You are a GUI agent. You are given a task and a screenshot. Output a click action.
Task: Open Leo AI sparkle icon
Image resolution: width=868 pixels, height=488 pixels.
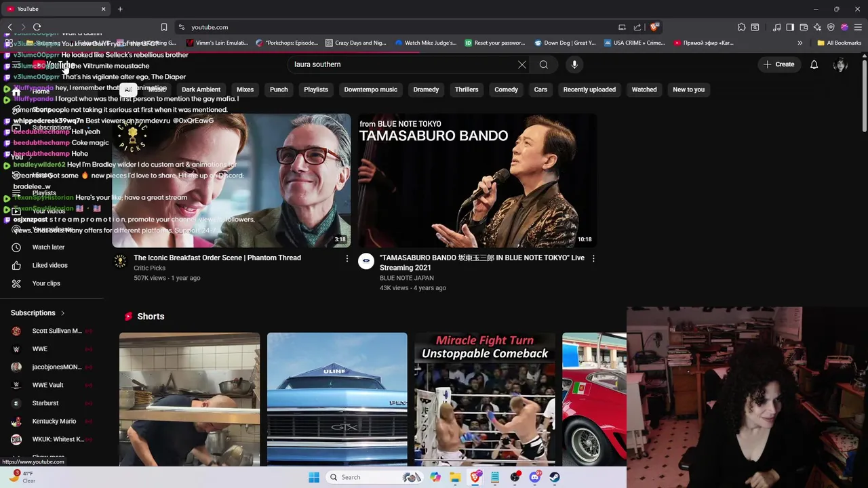pos(817,27)
